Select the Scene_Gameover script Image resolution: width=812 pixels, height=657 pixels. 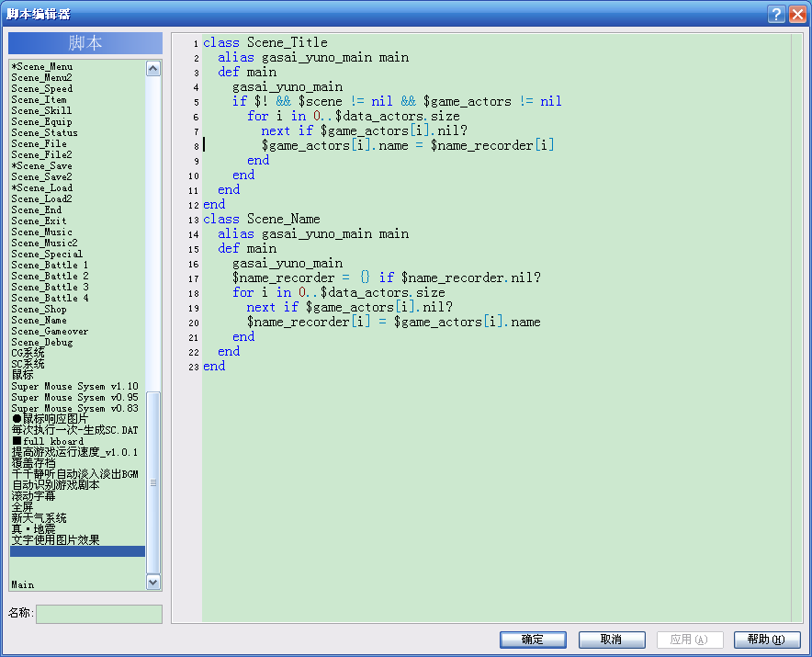pyautogui.click(x=50, y=331)
